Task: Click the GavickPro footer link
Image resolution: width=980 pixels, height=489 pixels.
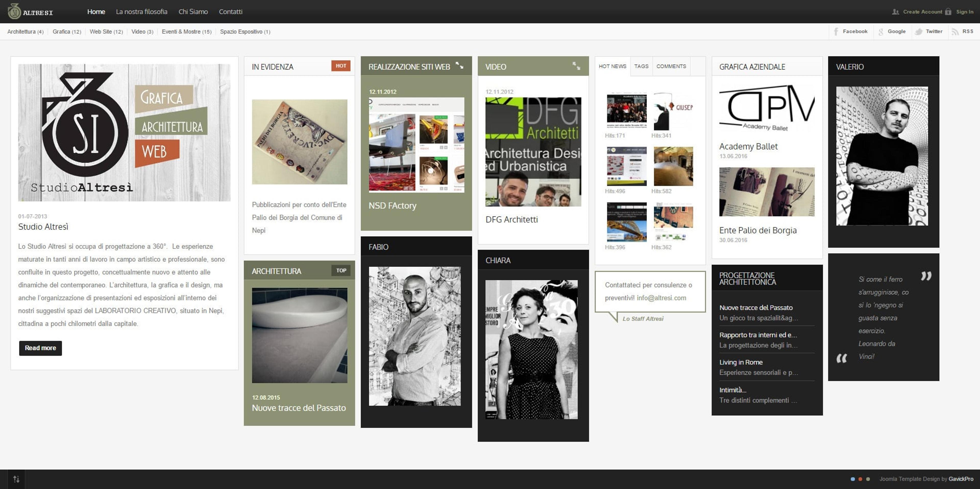Action: (961, 479)
